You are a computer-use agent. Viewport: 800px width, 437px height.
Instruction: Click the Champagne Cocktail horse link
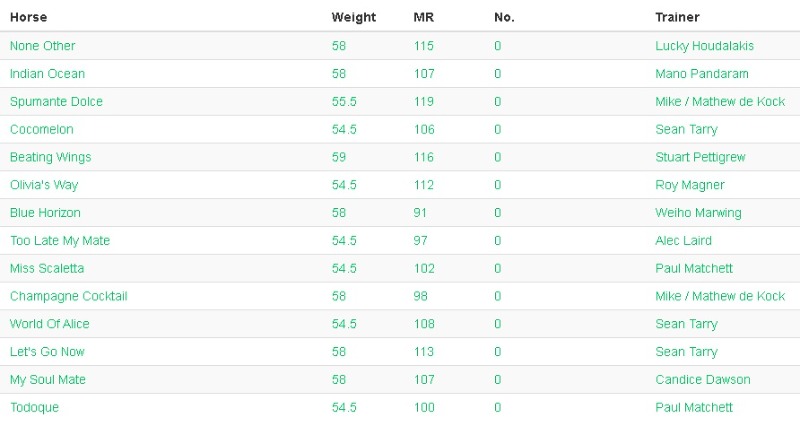[x=68, y=296]
